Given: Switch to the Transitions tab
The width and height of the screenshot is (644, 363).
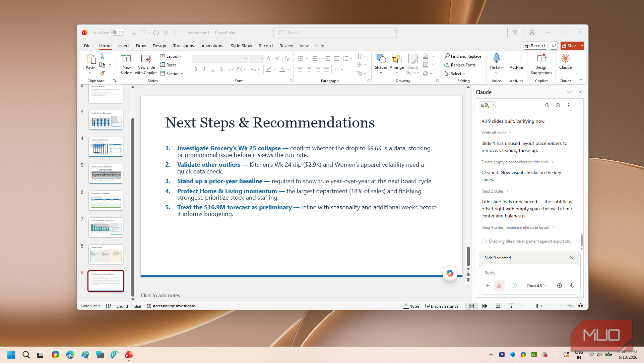Looking at the screenshot, I should pyautogui.click(x=183, y=46).
